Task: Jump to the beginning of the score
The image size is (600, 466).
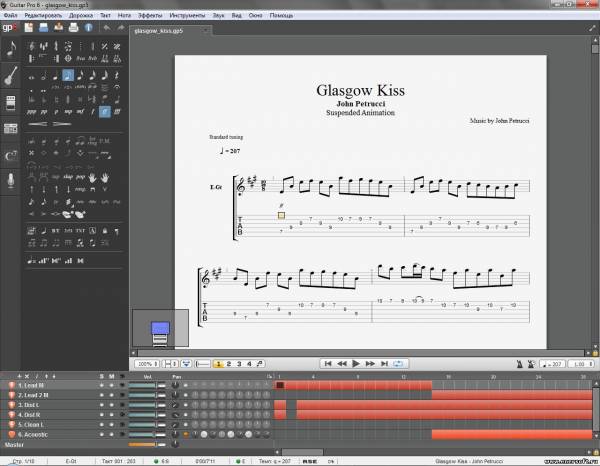Action: (x=328, y=363)
